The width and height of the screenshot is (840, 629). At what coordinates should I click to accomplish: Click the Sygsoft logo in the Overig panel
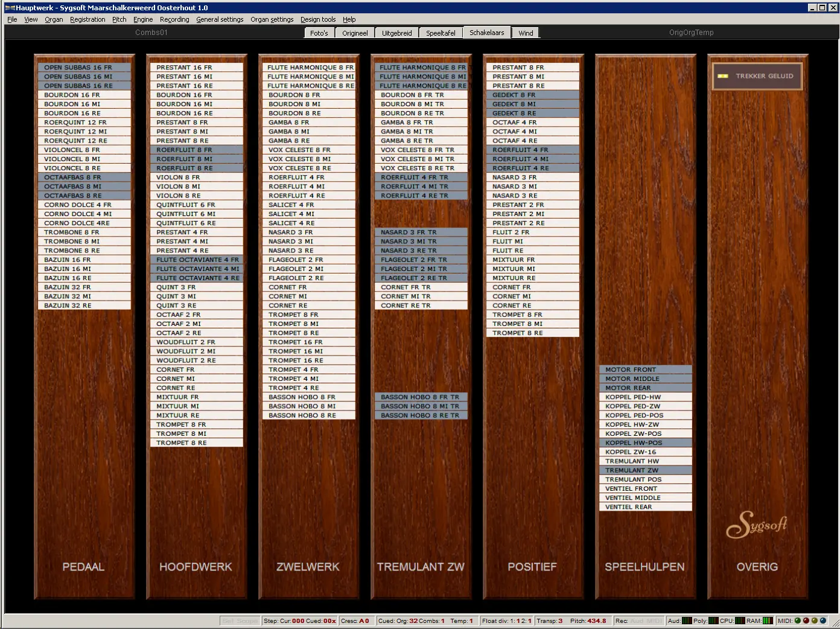pyautogui.click(x=757, y=525)
